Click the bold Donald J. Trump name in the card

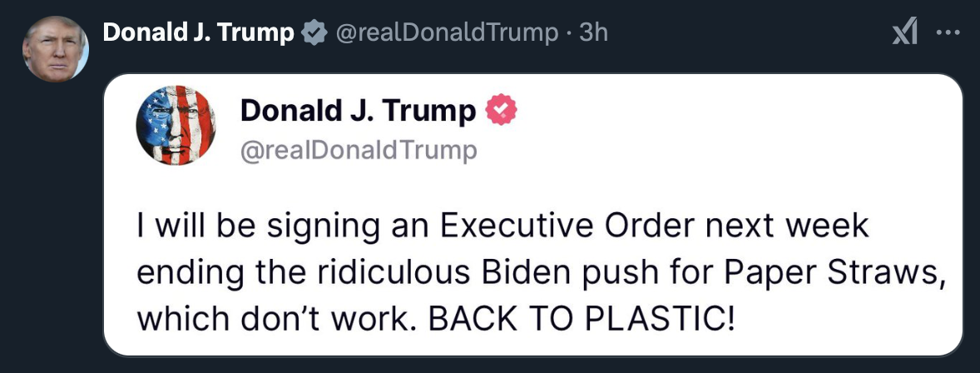click(x=359, y=111)
